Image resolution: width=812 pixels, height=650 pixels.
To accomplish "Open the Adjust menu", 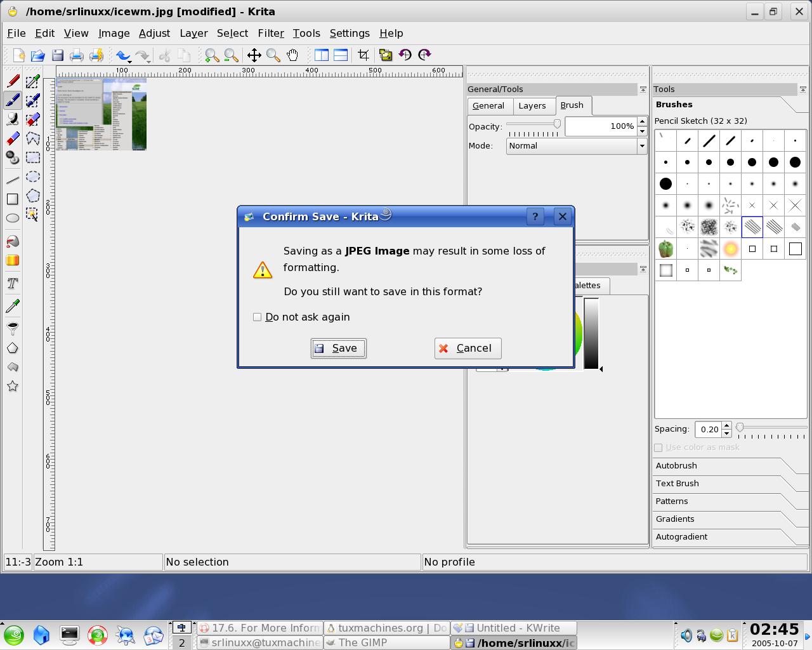I will [x=154, y=33].
